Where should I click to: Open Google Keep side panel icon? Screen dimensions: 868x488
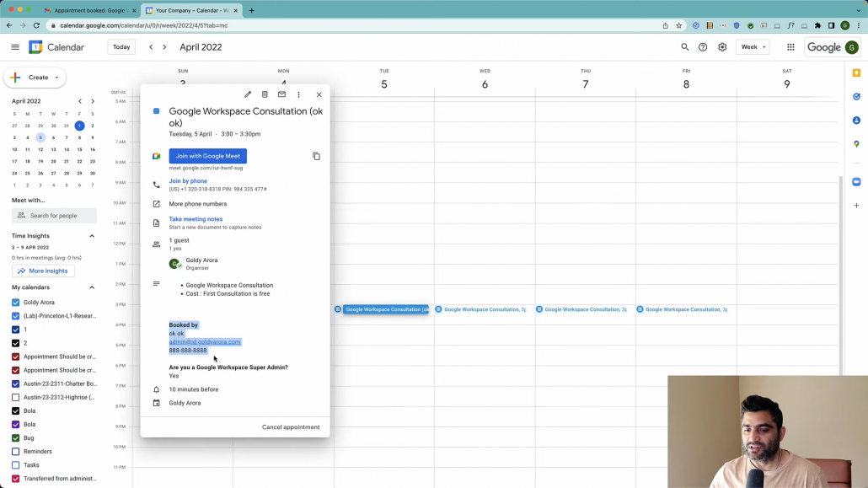(x=856, y=72)
